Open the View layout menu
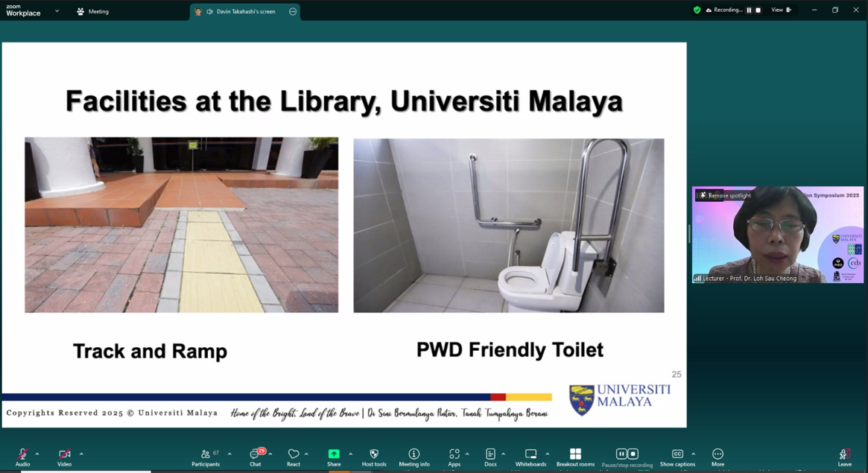The image size is (868, 473). point(781,10)
